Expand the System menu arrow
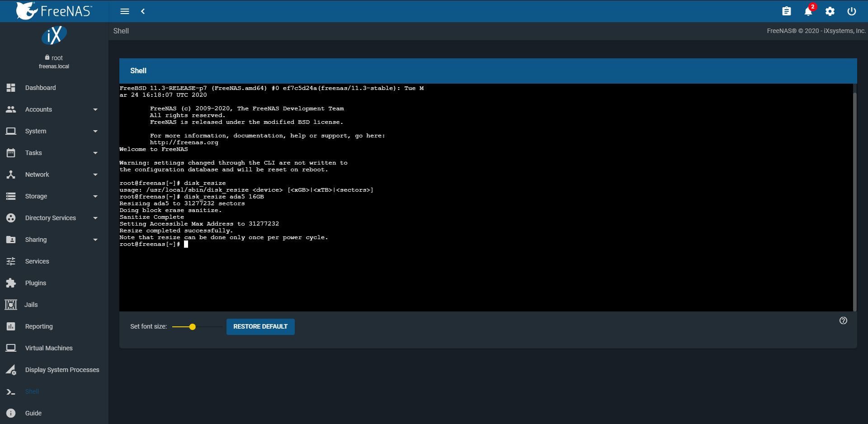 95,131
